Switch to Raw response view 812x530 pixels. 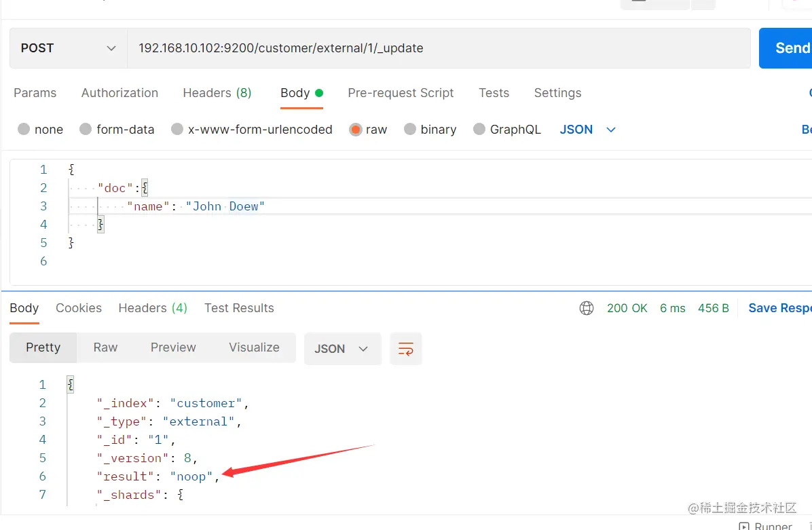tap(105, 348)
